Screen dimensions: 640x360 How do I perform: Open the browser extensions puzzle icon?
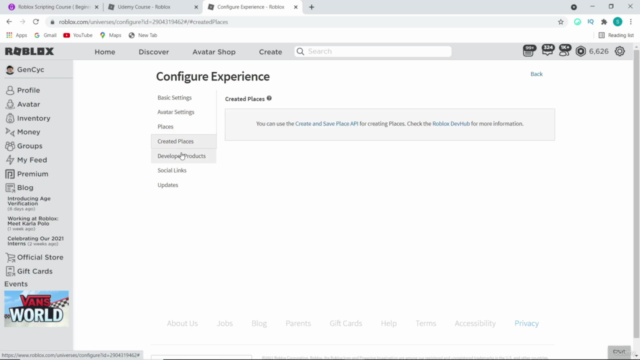coord(604,22)
